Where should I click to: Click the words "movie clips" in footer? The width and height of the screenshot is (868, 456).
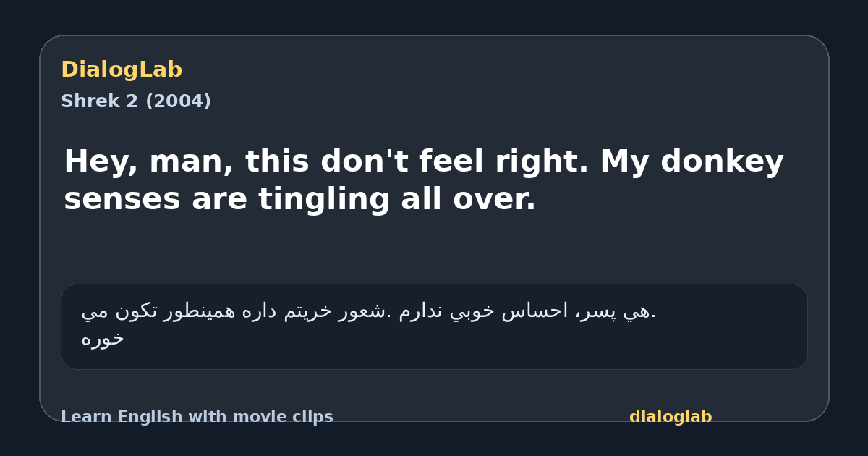288,417
